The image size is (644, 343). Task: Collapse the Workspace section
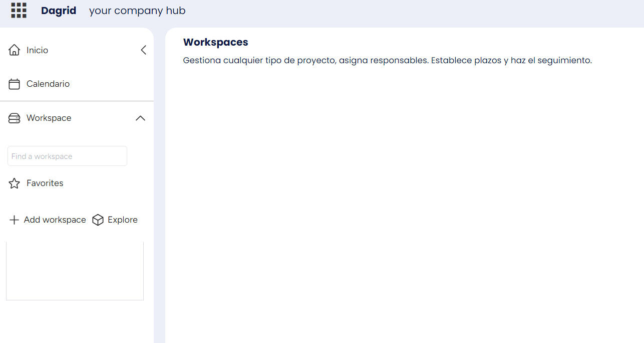[x=140, y=118]
